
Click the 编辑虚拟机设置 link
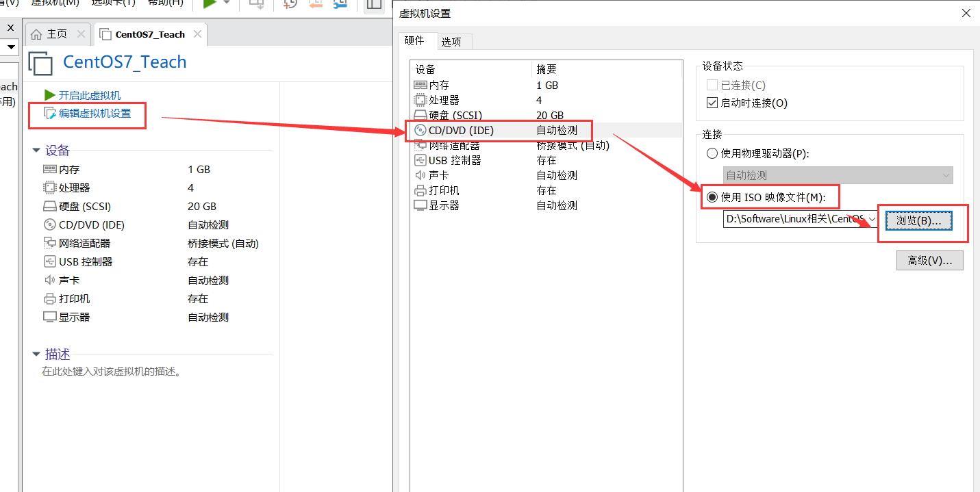click(x=94, y=114)
